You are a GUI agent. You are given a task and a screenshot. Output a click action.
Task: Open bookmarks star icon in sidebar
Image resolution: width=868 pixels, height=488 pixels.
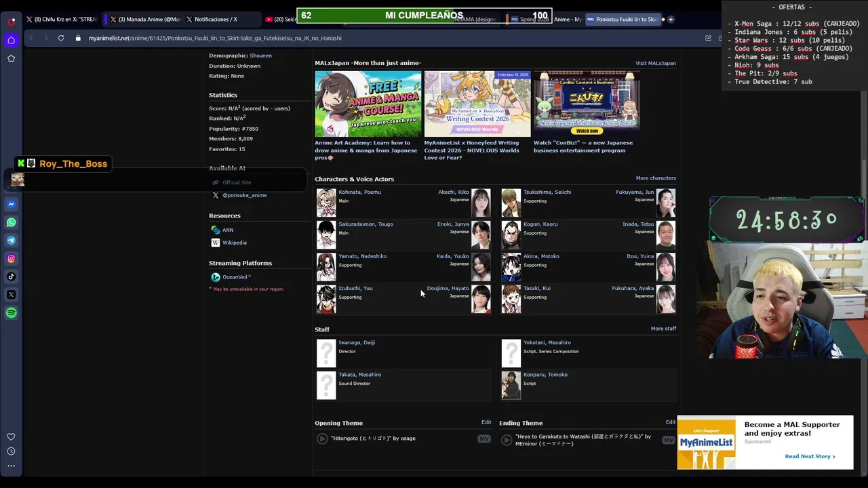(x=12, y=58)
